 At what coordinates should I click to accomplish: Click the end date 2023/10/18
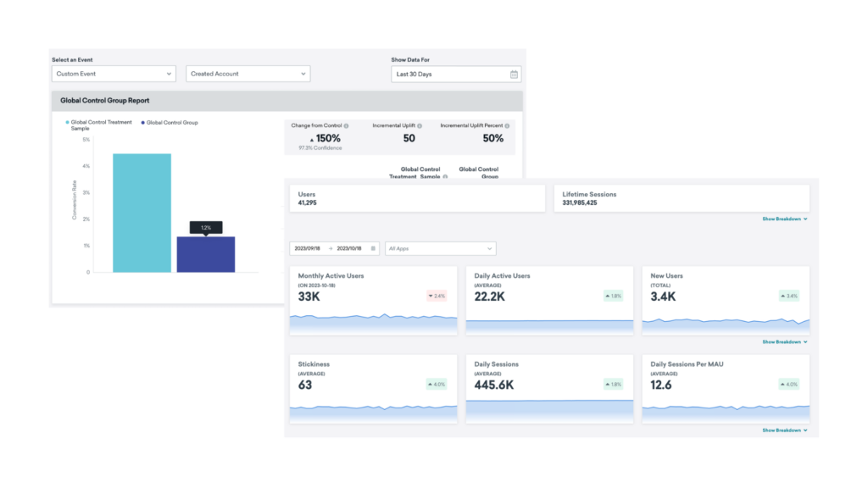click(349, 248)
